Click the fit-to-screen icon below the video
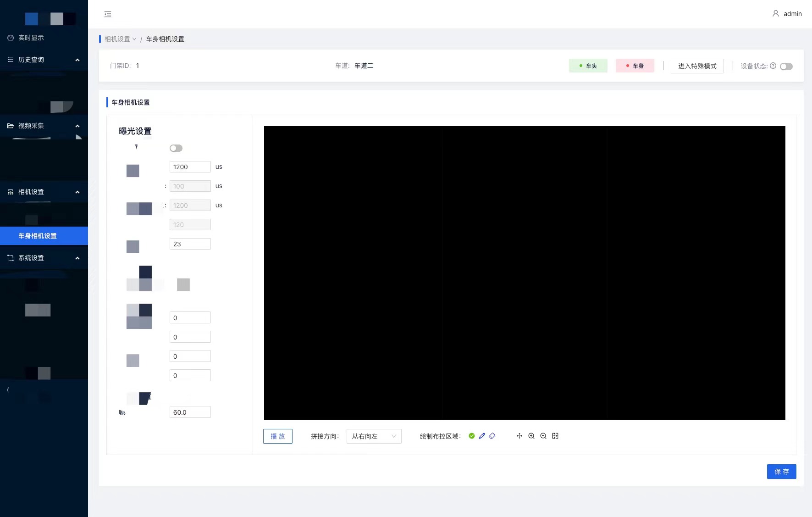 [x=555, y=436]
